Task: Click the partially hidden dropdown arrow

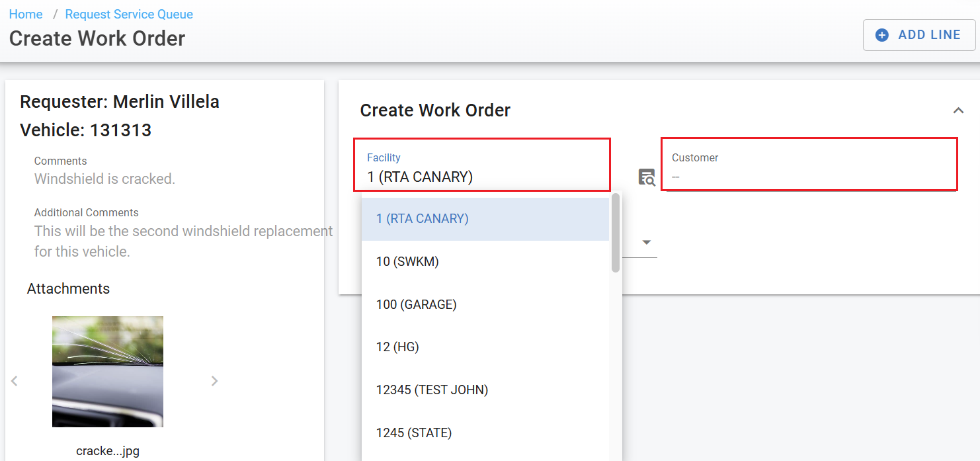Action: pyautogui.click(x=646, y=243)
